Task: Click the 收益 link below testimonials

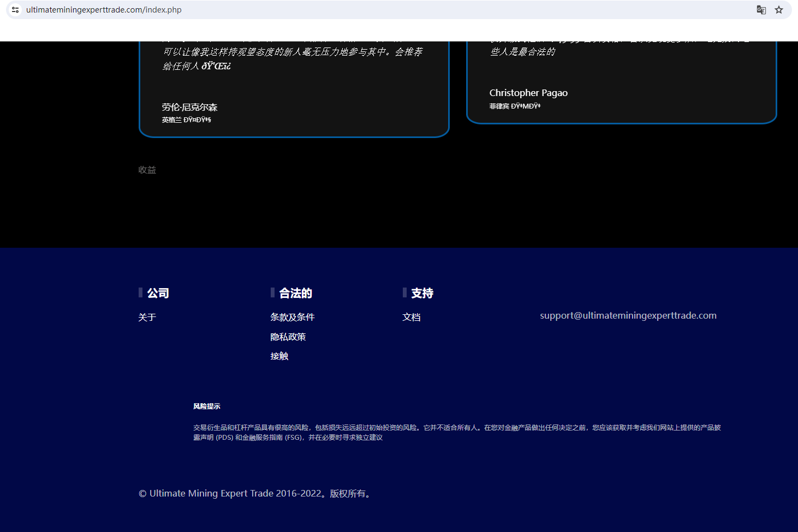Action: point(147,170)
